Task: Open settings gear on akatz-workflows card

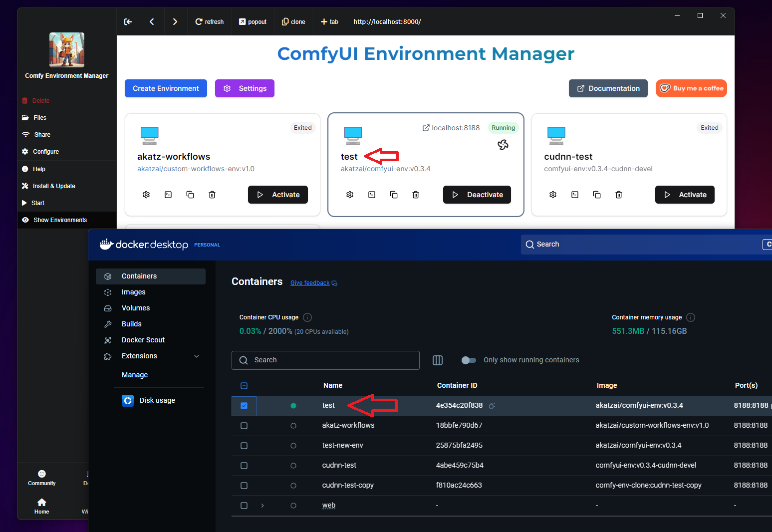Action: click(146, 195)
